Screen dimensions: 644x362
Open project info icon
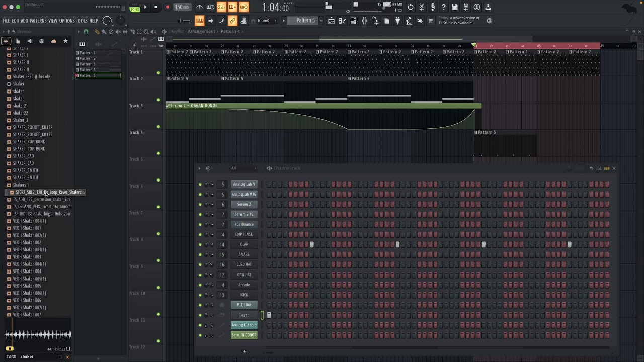[477, 7]
